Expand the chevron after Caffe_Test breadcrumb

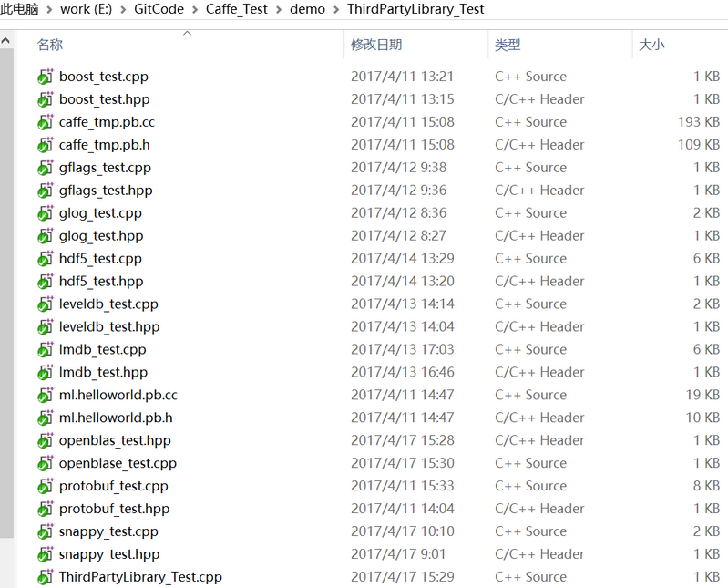279,9
